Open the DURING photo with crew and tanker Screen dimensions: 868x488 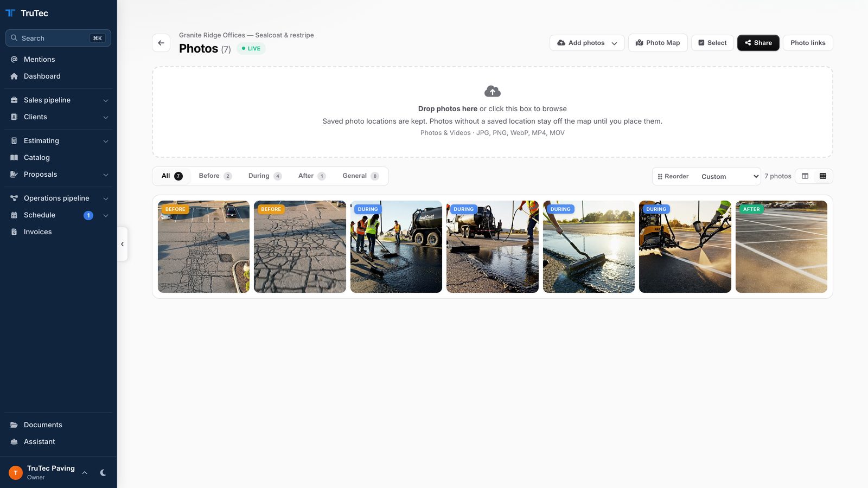click(396, 247)
